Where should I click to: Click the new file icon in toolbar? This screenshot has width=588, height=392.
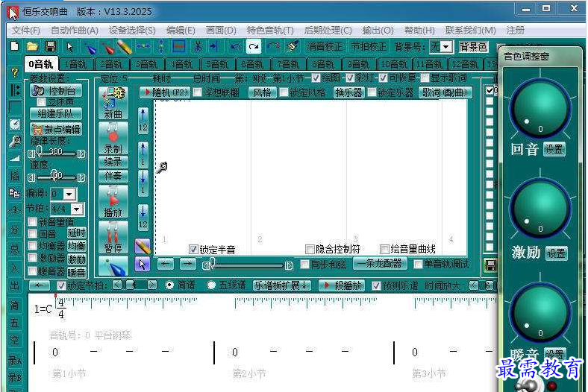point(15,46)
